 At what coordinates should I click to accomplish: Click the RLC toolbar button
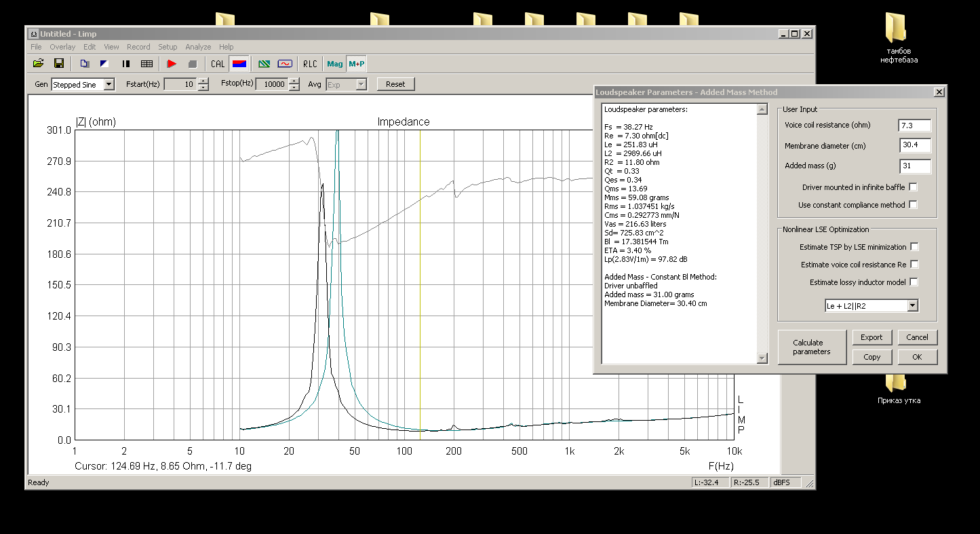[x=310, y=64]
